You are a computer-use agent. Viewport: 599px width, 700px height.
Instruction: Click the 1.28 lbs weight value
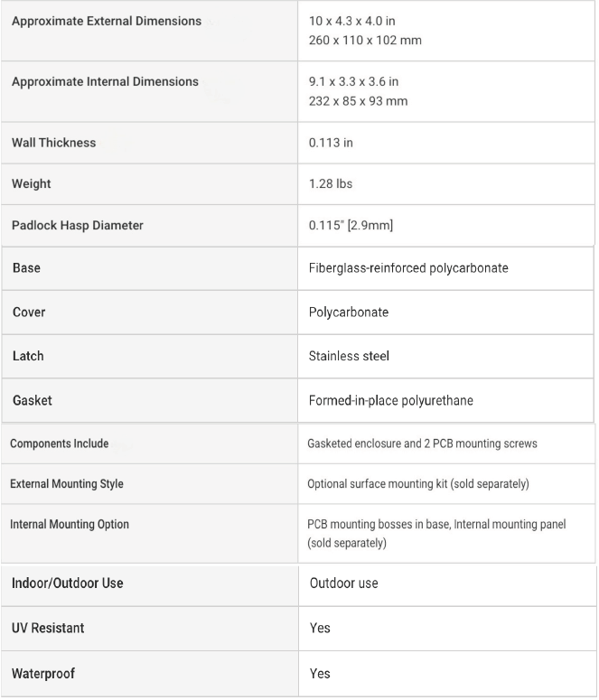pyautogui.click(x=331, y=183)
